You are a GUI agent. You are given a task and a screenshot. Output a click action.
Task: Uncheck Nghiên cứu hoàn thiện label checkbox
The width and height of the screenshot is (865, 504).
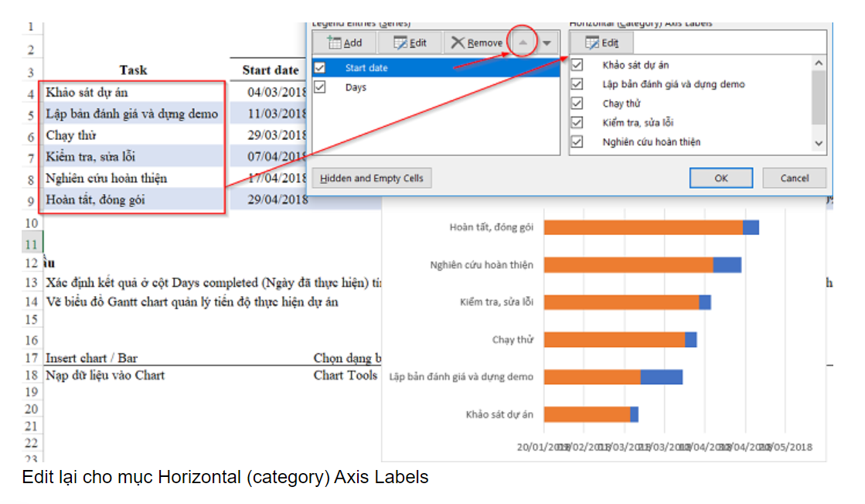(577, 141)
